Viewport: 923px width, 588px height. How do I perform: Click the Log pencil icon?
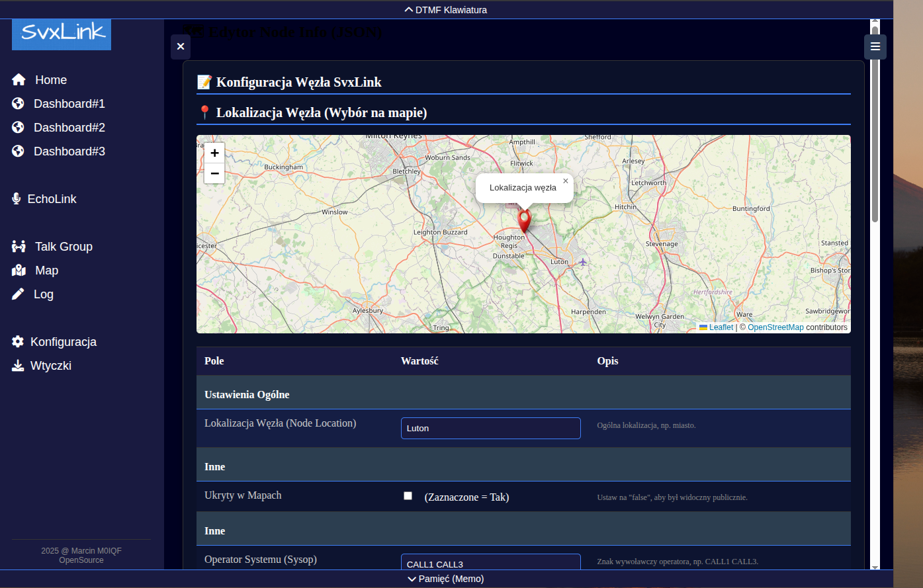[18, 294]
